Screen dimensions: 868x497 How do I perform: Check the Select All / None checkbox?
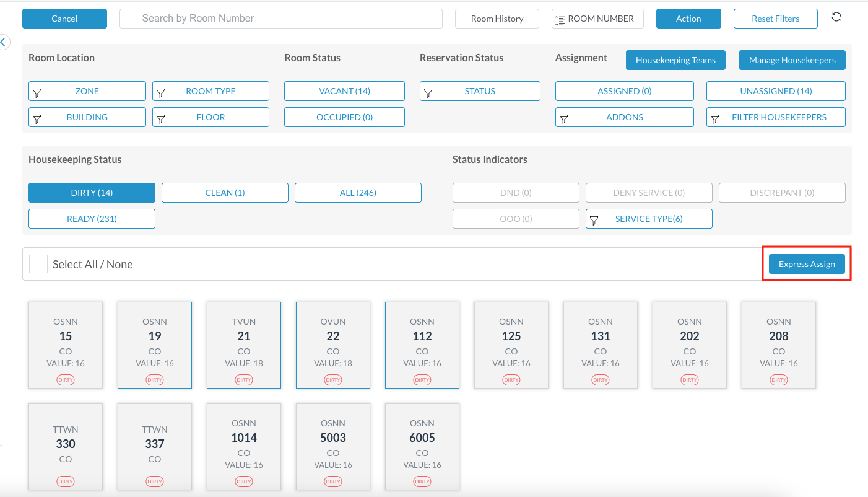[x=38, y=264]
